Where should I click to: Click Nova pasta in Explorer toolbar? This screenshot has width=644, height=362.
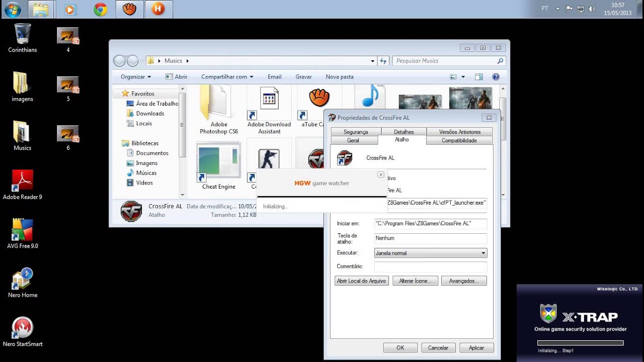(x=340, y=77)
